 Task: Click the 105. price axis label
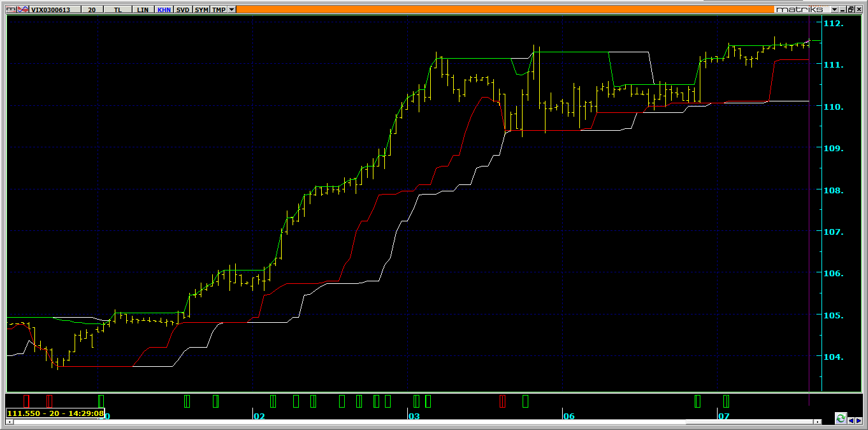point(833,315)
